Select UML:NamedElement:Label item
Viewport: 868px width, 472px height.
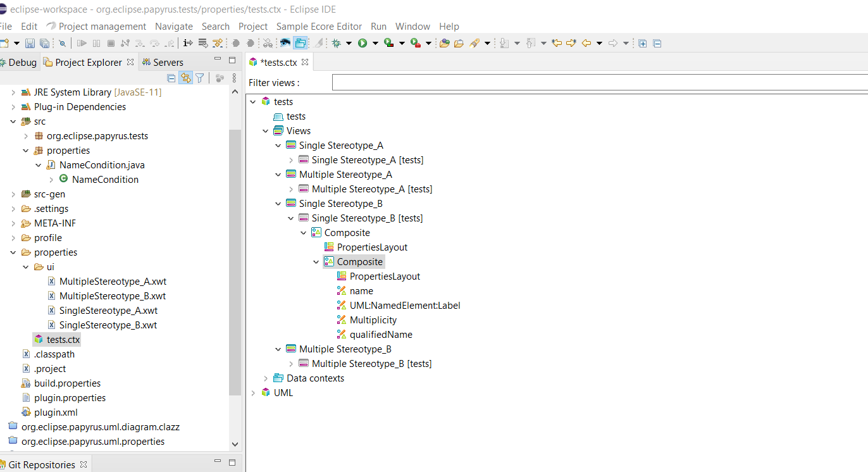point(398,306)
